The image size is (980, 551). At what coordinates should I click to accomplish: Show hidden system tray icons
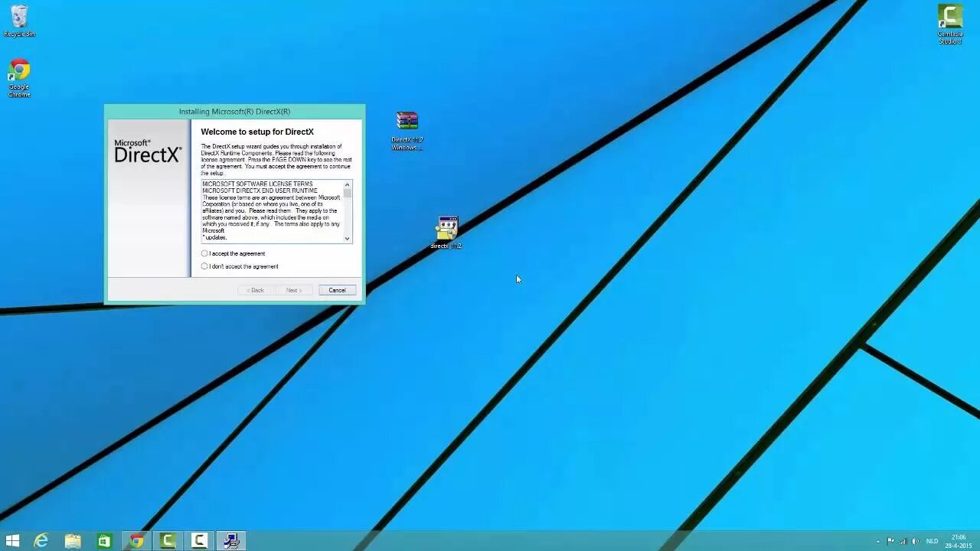877,541
